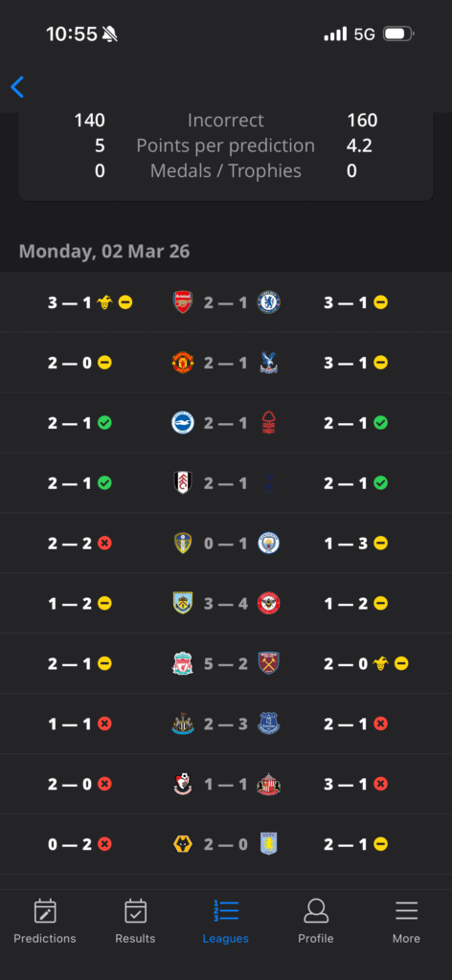452x980 pixels.
Task: Tap the Points per prediction stat row
Action: [x=226, y=145]
